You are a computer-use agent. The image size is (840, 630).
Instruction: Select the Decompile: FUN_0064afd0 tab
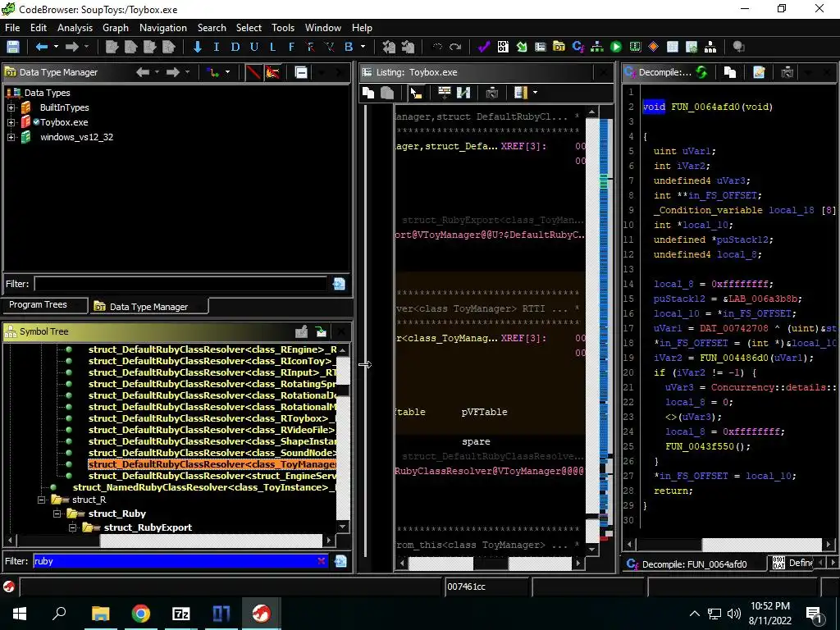click(695, 564)
